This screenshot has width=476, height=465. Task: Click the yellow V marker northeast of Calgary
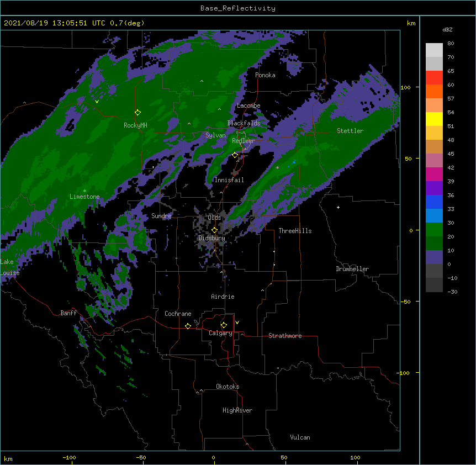237,323
